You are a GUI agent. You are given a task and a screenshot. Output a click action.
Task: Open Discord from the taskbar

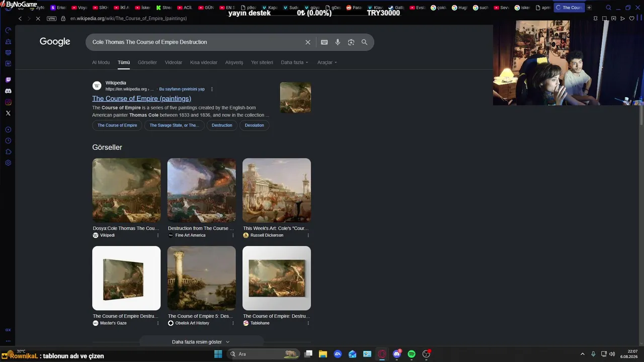coord(397,354)
